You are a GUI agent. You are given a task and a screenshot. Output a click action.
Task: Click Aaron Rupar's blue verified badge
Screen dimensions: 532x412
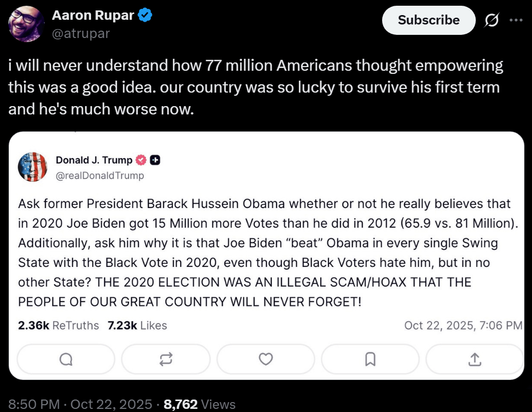[x=145, y=16]
